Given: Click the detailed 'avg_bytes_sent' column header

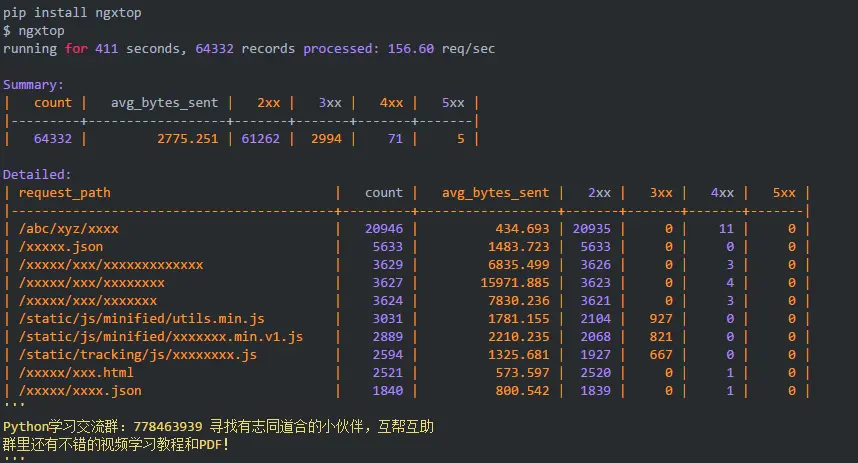Looking at the screenshot, I should point(495,193).
